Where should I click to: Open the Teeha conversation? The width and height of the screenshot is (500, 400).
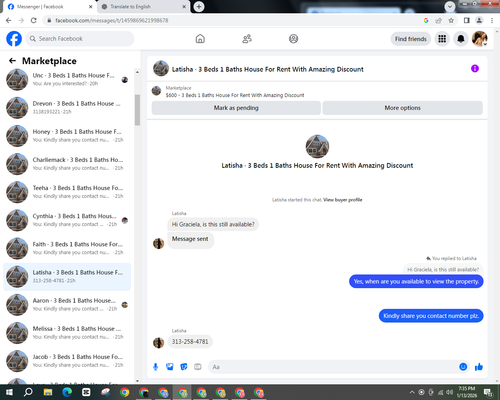coord(67,192)
